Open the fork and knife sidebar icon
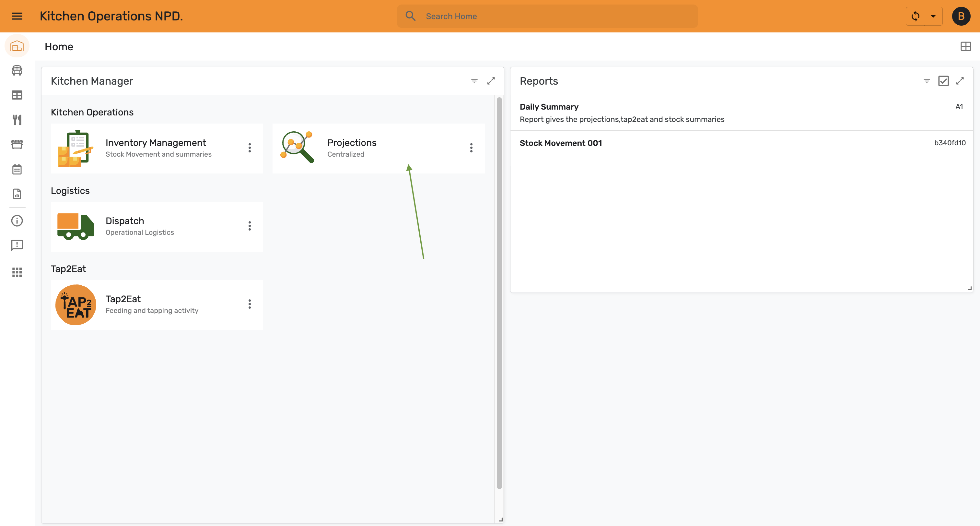This screenshot has height=526, width=980. click(x=17, y=120)
